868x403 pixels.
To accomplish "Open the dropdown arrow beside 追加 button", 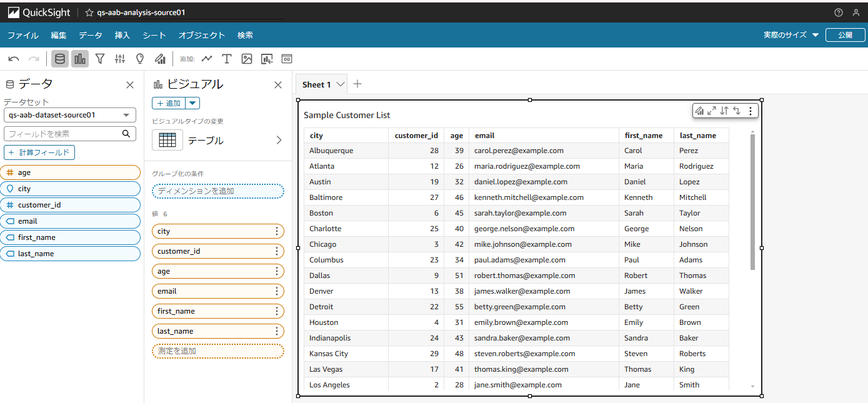I will coord(192,103).
